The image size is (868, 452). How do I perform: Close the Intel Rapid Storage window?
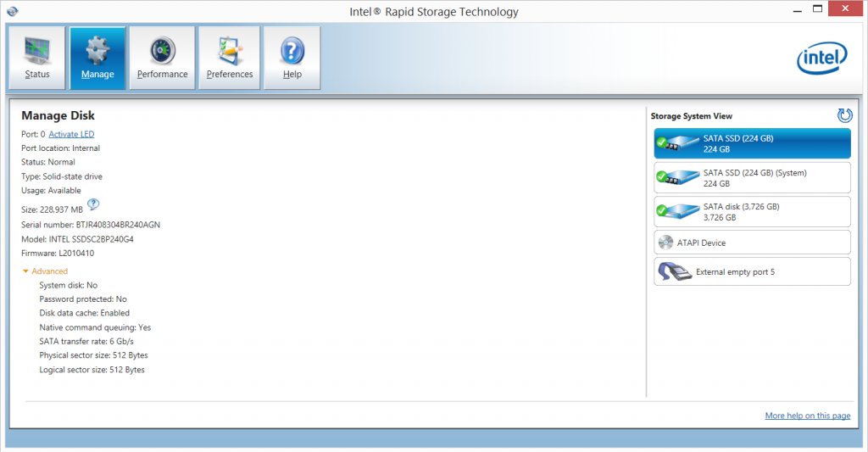click(843, 10)
